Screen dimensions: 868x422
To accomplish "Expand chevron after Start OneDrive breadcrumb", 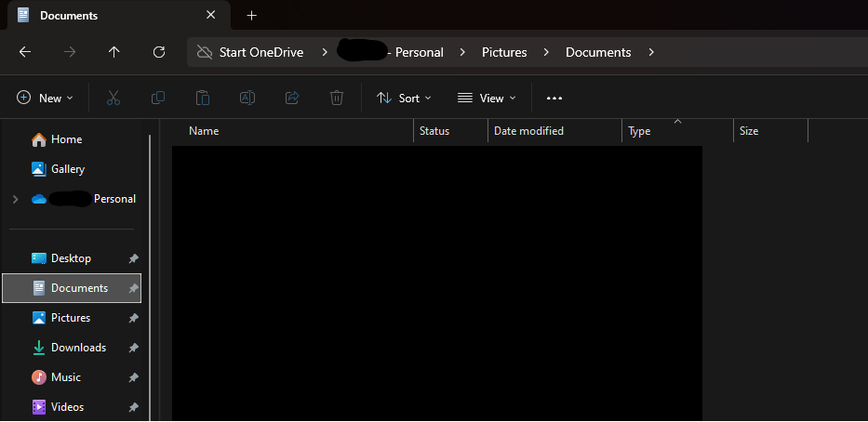I will [325, 53].
